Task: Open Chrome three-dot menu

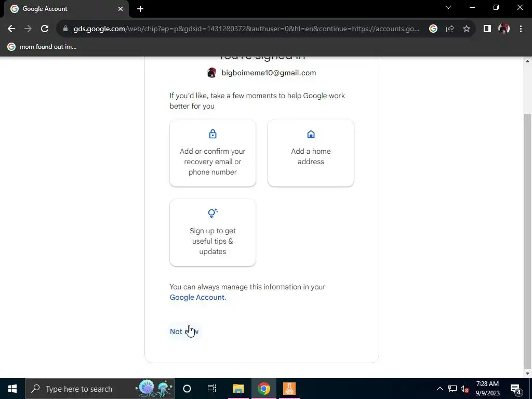Action: tap(521, 29)
